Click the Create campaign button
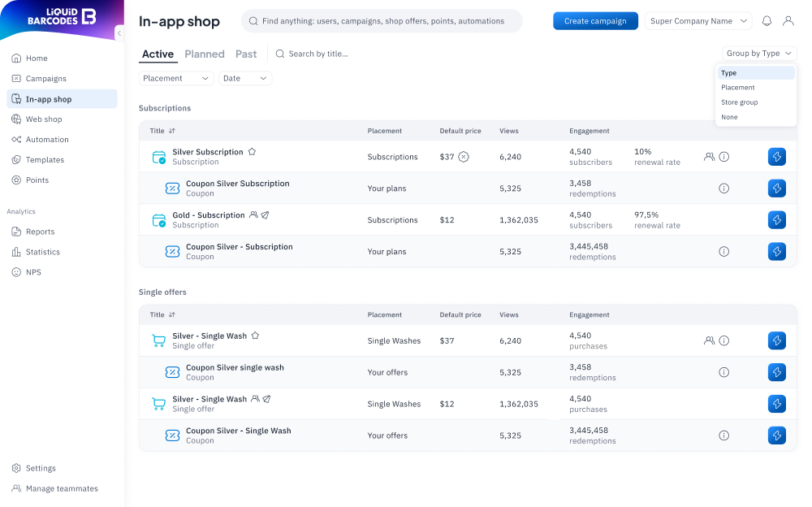The width and height of the screenshot is (812, 507). 595,20
